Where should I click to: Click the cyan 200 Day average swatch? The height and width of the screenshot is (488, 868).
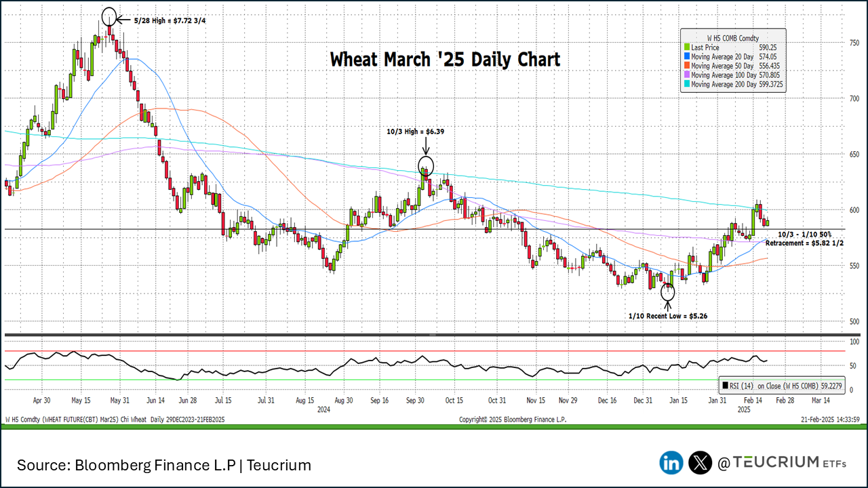click(x=686, y=84)
